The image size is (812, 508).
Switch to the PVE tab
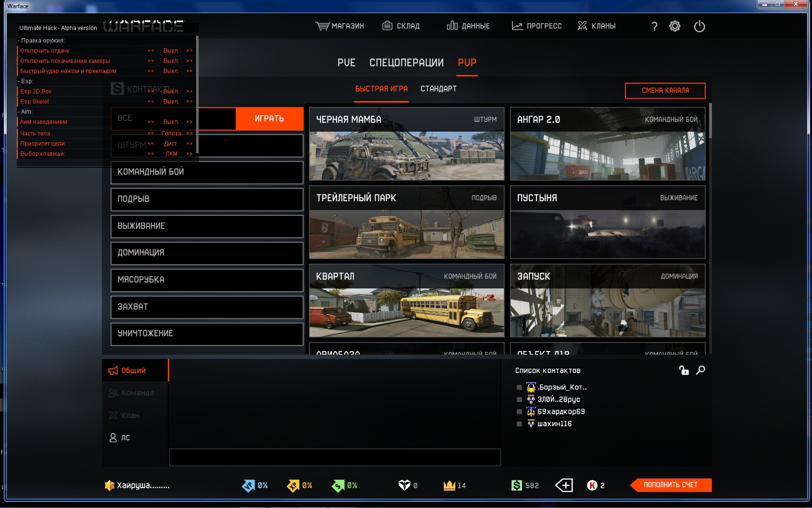tap(346, 63)
